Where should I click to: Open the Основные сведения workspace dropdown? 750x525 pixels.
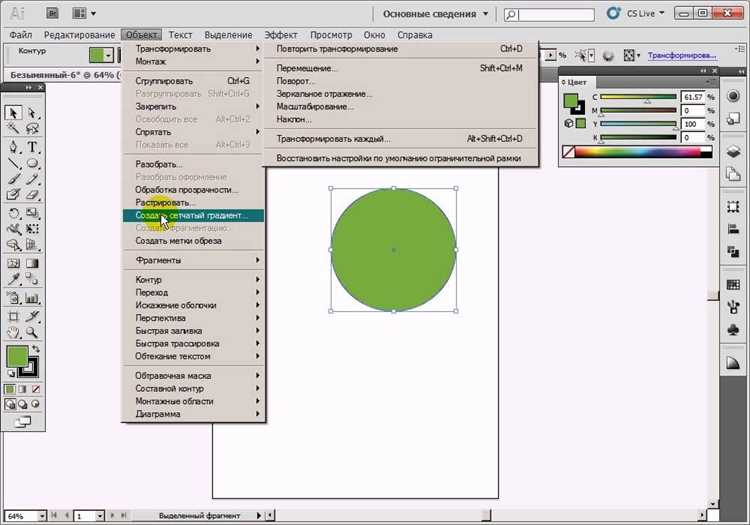pyautogui.click(x=435, y=14)
